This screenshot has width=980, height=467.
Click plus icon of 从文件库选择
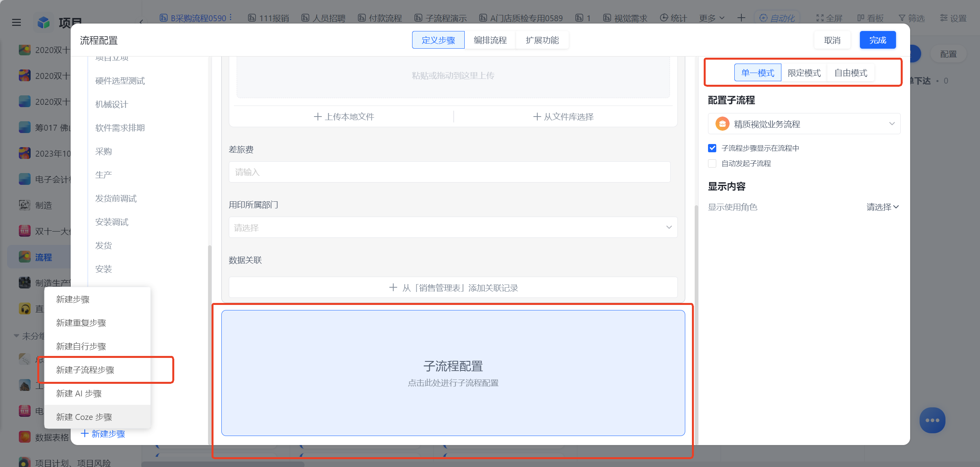click(537, 117)
